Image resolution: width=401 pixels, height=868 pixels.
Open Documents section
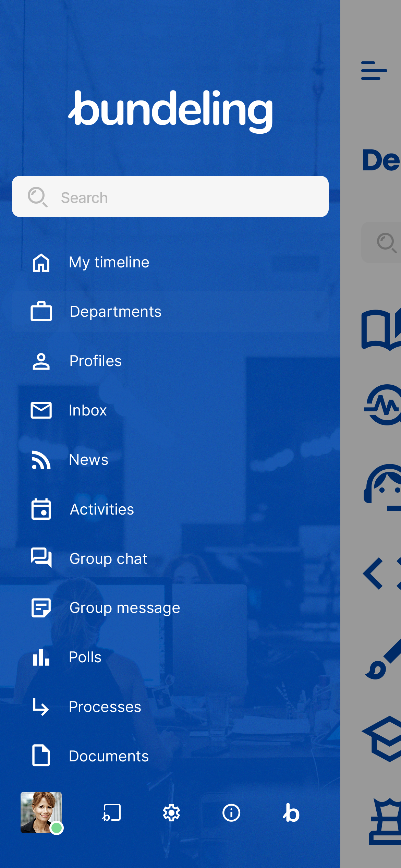tap(170, 756)
